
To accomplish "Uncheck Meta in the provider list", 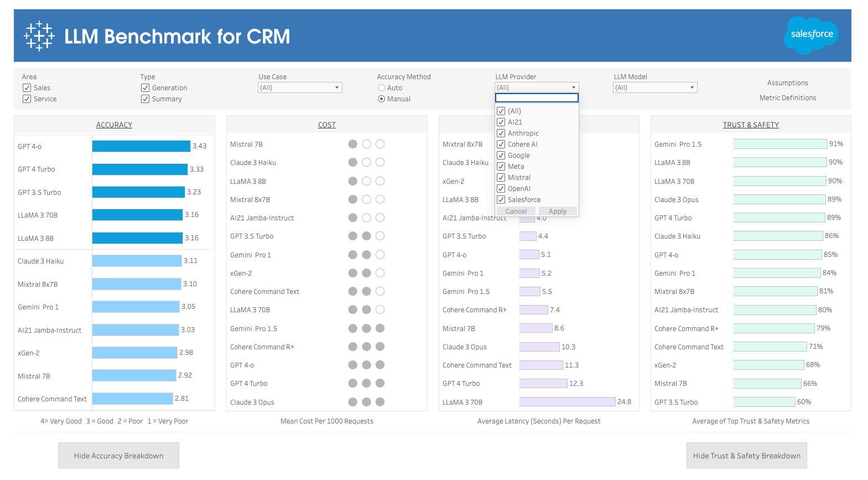I will pos(501,166).
